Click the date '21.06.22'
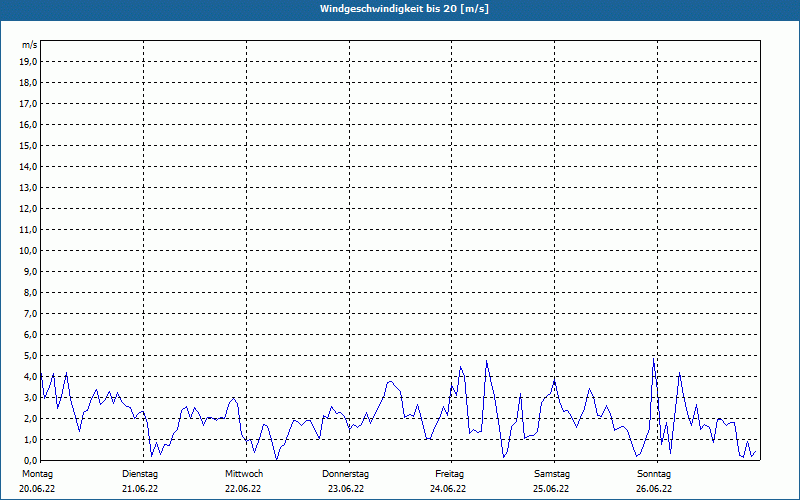Image resolution: width=800 pixels, height=500 pixels. (140, 489)
